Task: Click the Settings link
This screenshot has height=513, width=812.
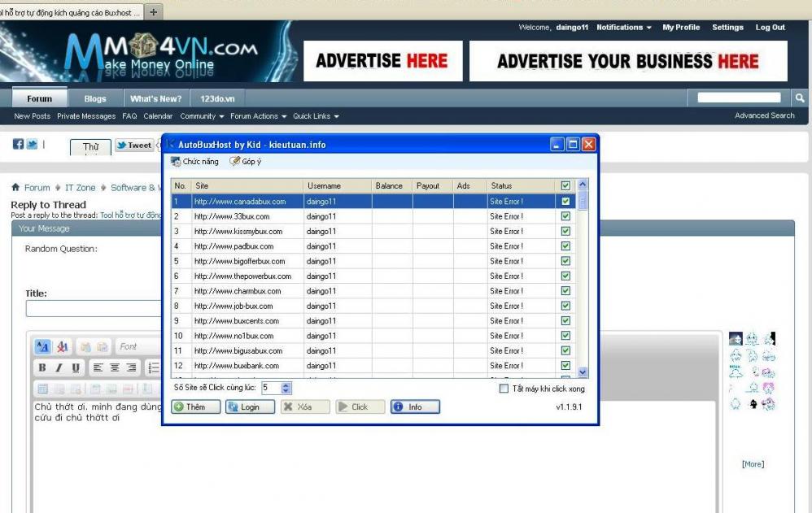Action: click(x=727, y=28)
